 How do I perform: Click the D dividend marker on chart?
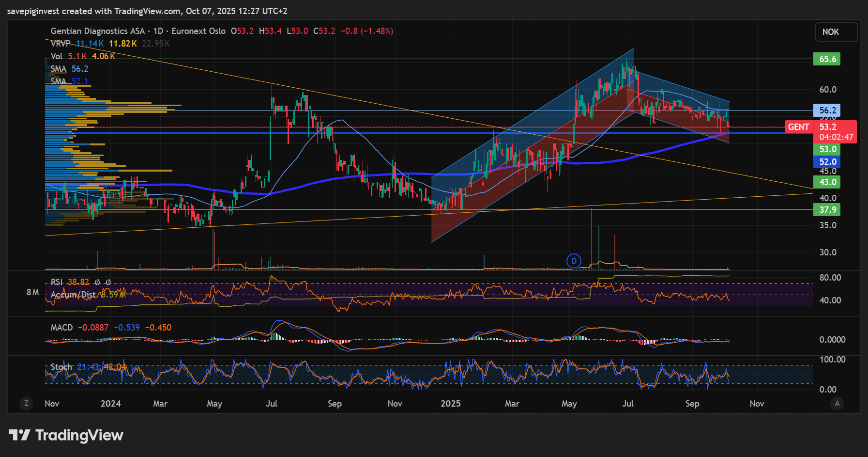tap(574, 261)
